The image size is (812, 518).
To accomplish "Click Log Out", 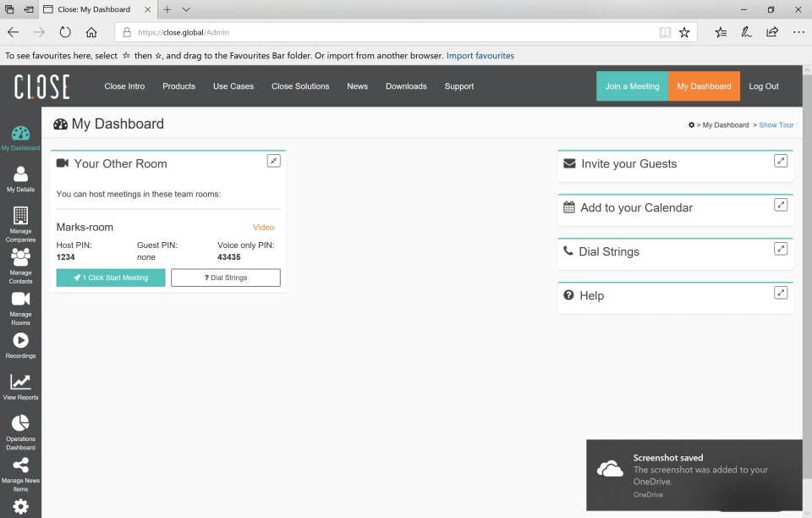I will click(x=763, y=86).
